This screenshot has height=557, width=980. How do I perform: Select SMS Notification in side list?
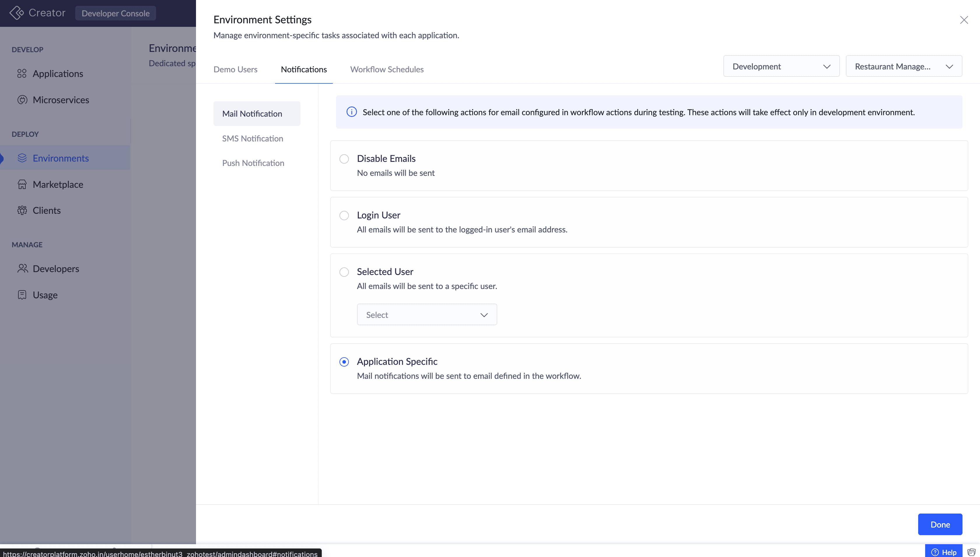pos(253,139)
